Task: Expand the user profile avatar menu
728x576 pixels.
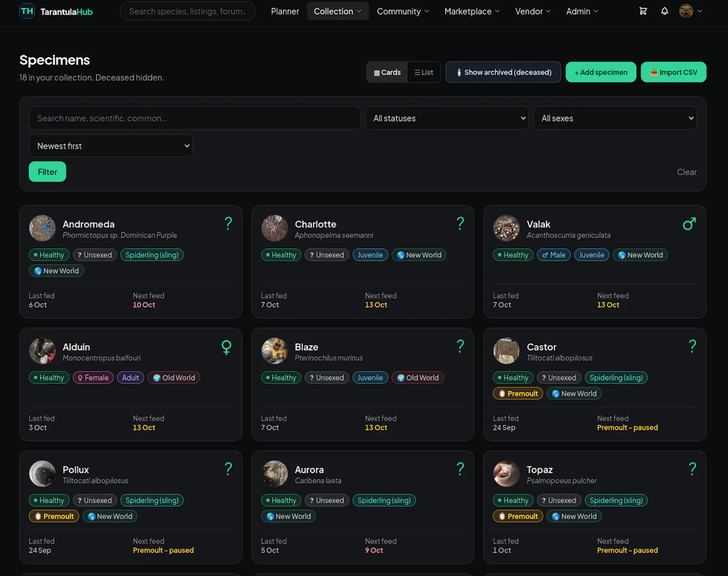Action: [690, 11]
